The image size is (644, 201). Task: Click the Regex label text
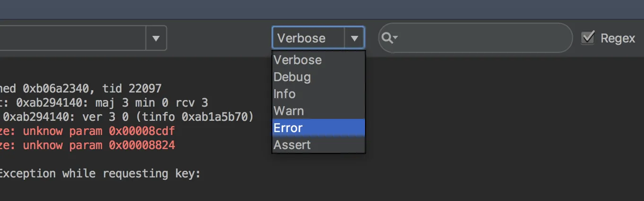click(618, 38)
